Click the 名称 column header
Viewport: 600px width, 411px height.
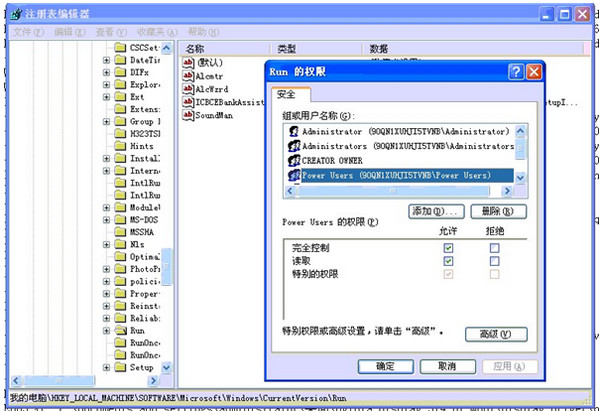(224, 49)
